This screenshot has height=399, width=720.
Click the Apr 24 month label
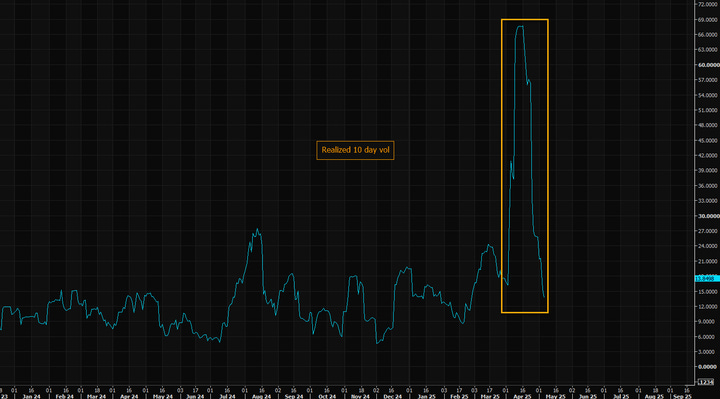click(x=129, y=396)
